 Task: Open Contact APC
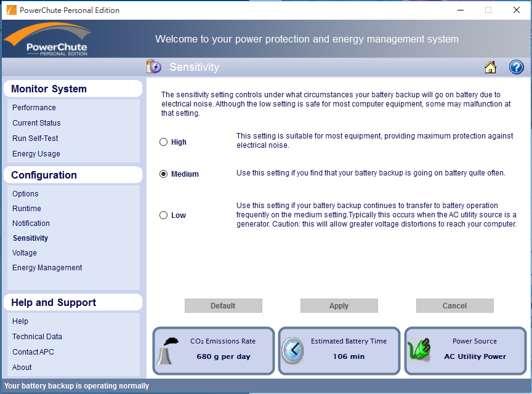pos(33,352)
